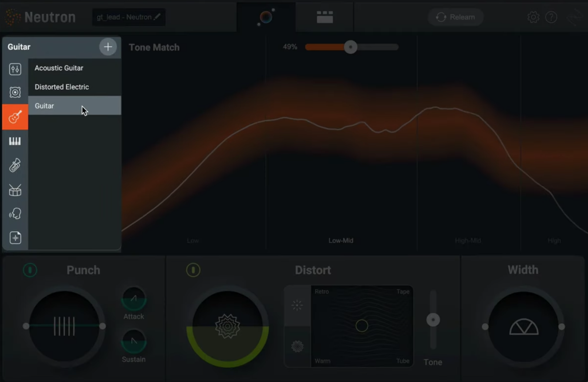Image resolution: width=588 pixels, height=382 pixels.
Task: Select the custom audio file category icon
Action: pyautogui.click(x=15, y=238)
